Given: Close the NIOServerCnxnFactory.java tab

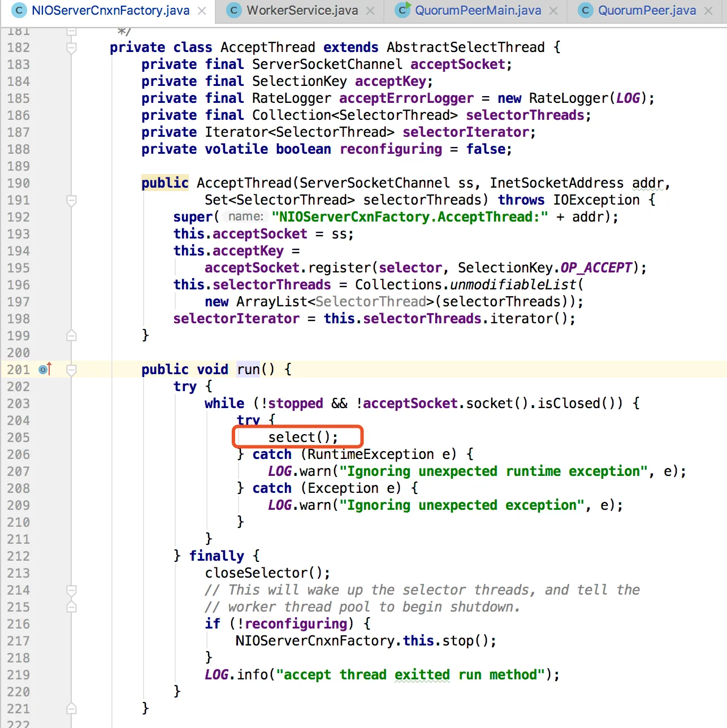Looking at the screenshot, I should coord(202,11).
